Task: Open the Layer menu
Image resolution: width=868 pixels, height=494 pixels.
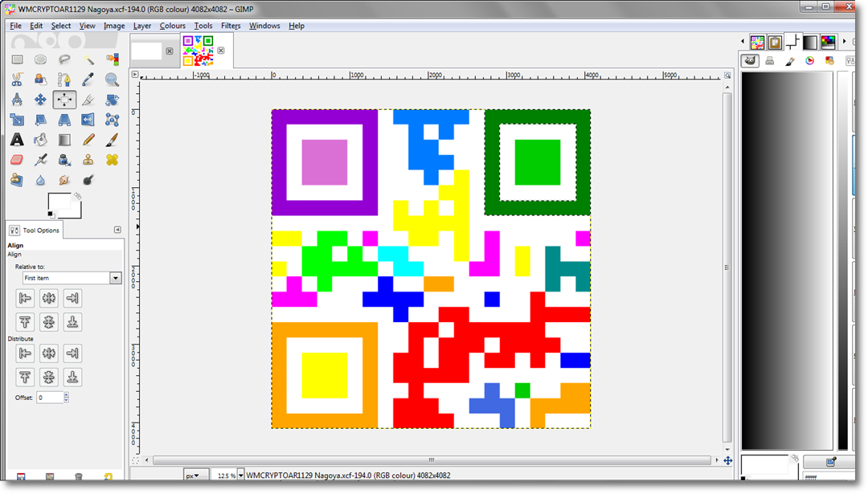Action: [x=142, y=26]
